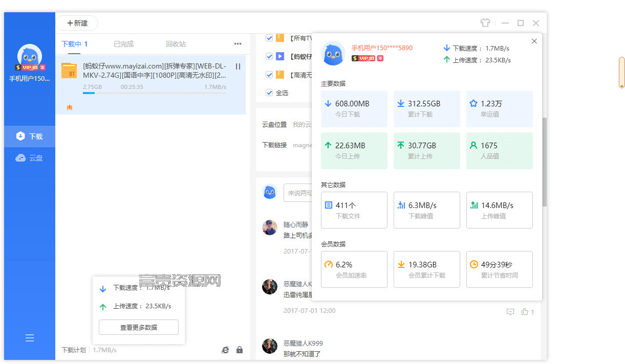Click the 49分39秒 累计节省时间 card
The width and height of the screenshot is (625, 364).
[x=500, y=269]
